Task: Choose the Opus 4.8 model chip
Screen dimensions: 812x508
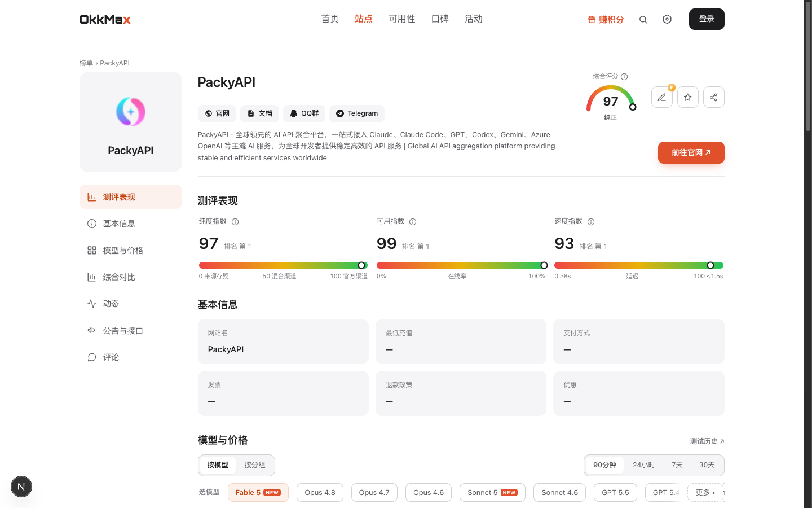Action: click(x=320, y=492)
